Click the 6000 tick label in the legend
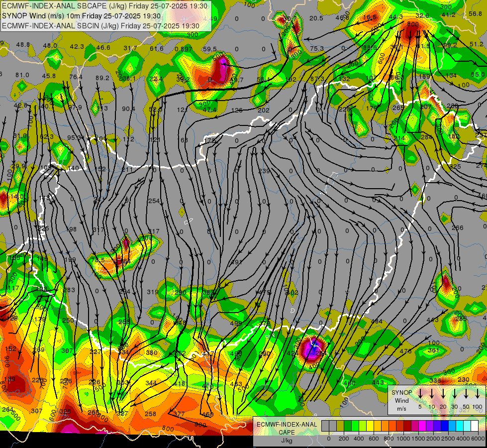The width and height of the screenshot is (487, 448). (478, 439)
